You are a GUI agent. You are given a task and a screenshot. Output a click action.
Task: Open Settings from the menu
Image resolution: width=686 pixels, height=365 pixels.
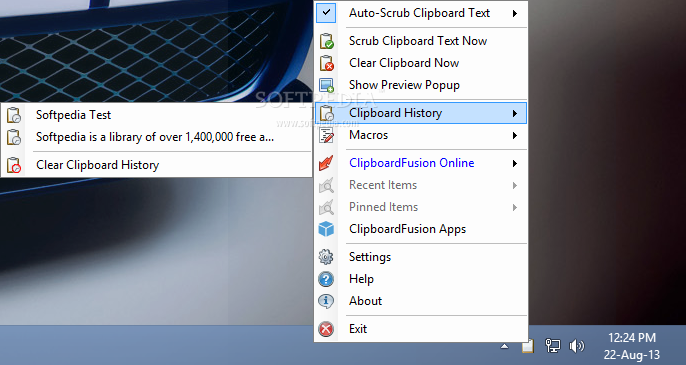370,257
